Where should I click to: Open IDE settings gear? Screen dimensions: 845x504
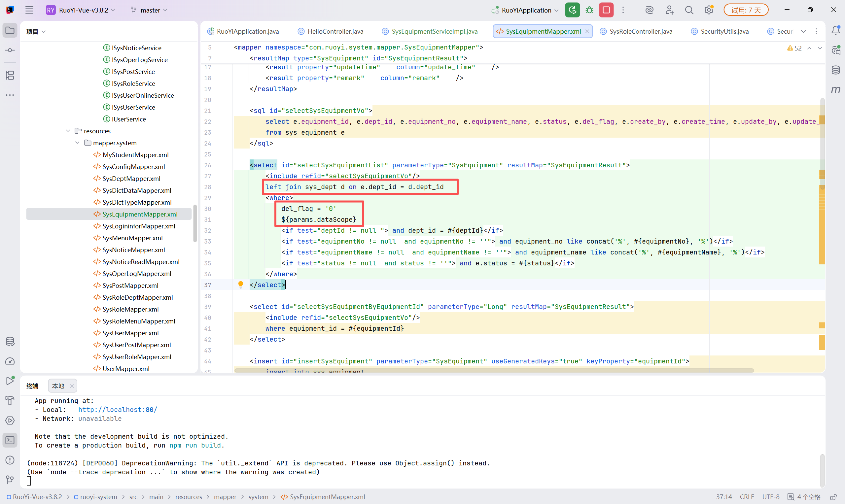coord(709,10)
